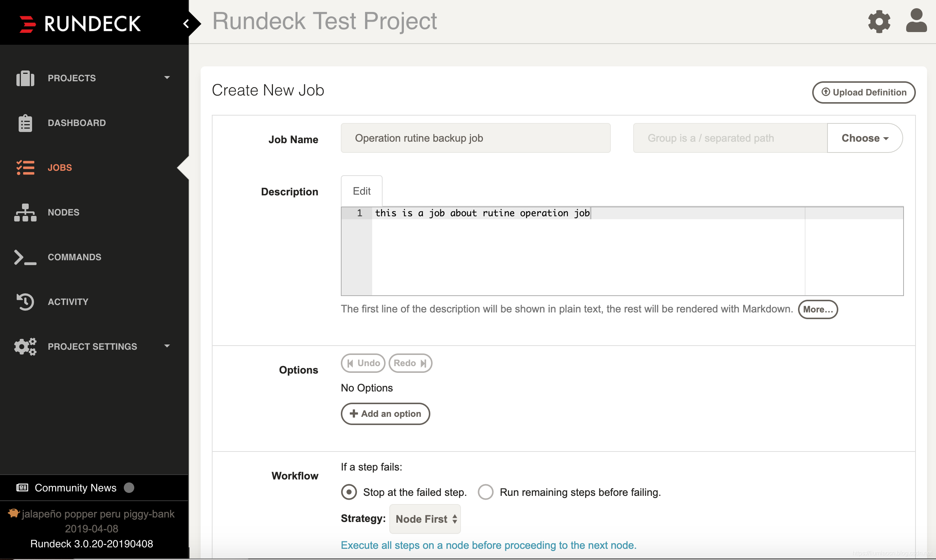The height and width of the screenshot is (560, 936).
Task: Open the user profile icon
Action: point(916,21)
